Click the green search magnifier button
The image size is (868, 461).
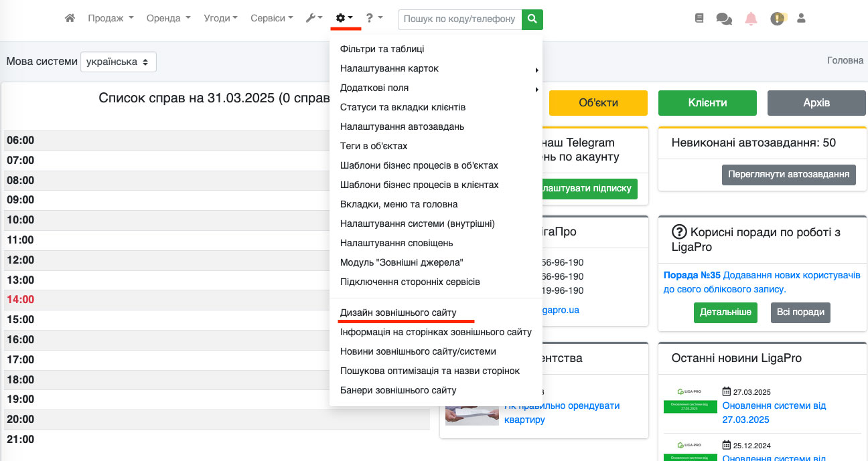(x=532, y=19)
